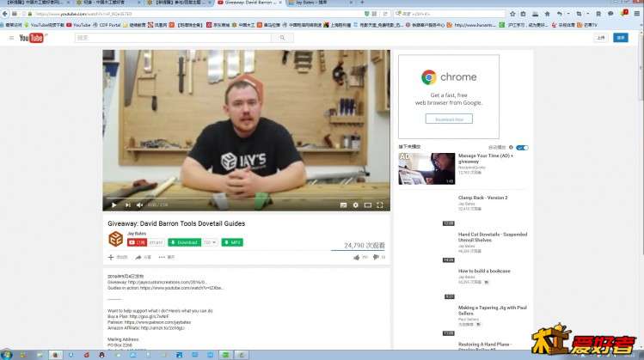Open the 720 quality dropdown
Image resolution: width=644 pixels, height=360 pixels.
click(x=209, y=243)
